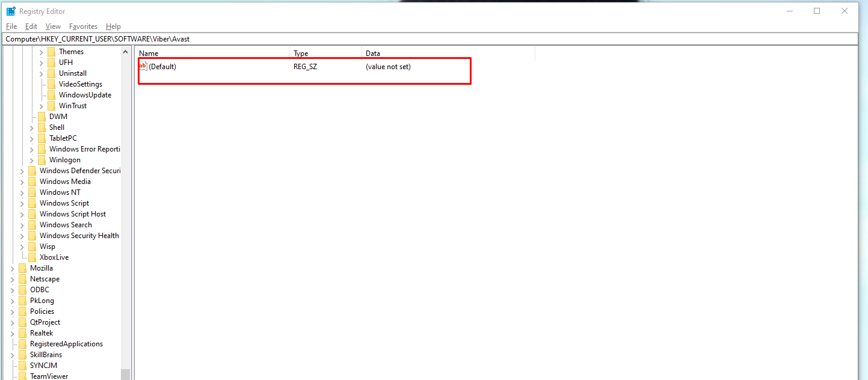
Task: Click the WinTrust folder icon
Action: pos(51,106)
